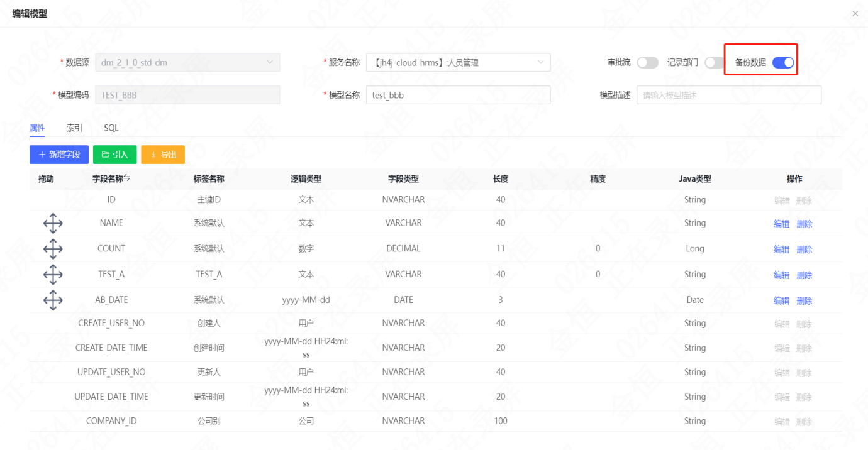Toggle the 记录部门 switch
868x450 pixels.
pos(715,62)
